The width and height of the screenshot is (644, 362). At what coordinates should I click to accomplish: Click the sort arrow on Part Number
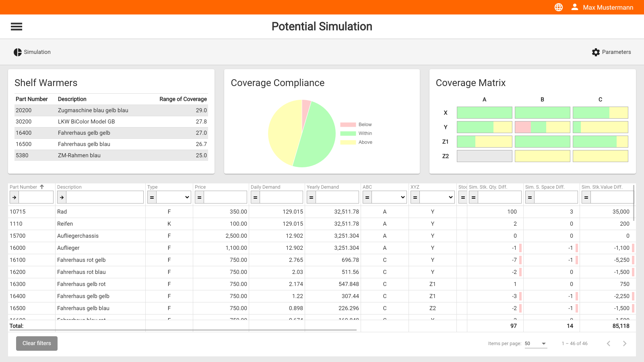pos(42,187)
